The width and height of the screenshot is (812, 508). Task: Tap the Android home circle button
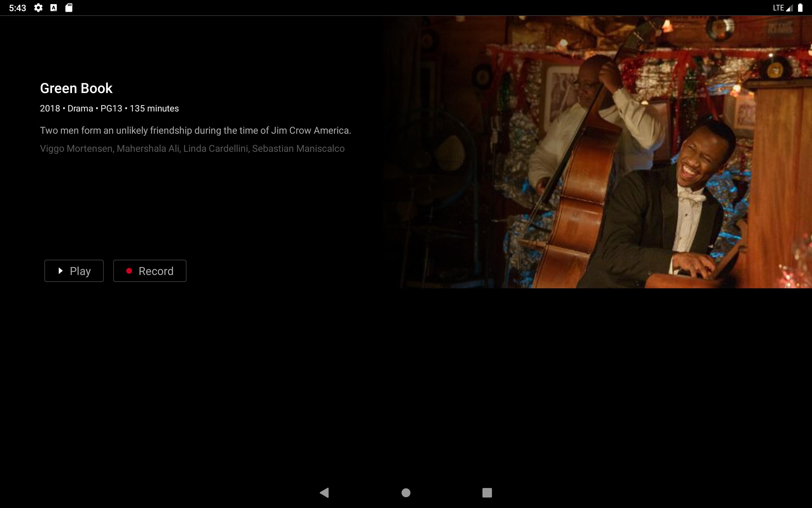point(406,492)
